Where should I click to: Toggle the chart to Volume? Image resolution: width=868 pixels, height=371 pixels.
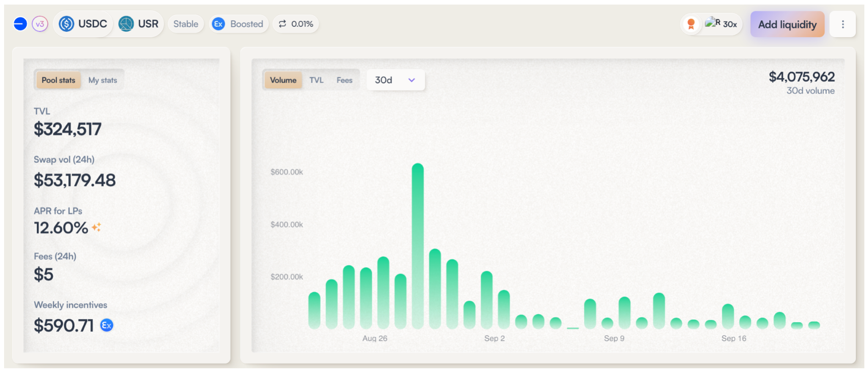coord(283,80)
